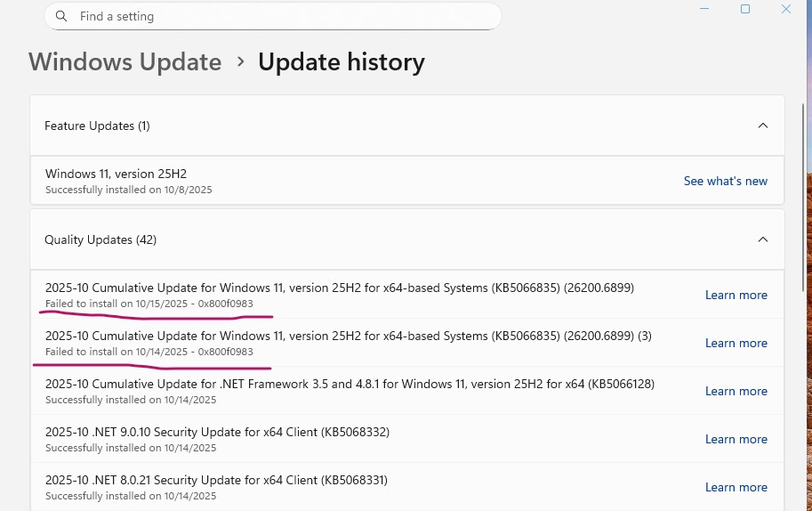This screenshot has width=812, height=511.
Task: Focus the Find a setting search box
Action: point(273,16)
